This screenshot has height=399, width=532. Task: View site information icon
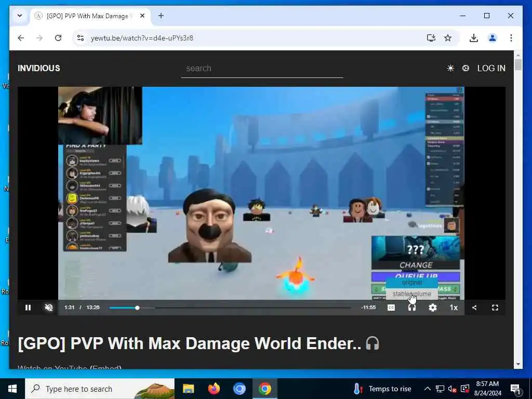81,38
